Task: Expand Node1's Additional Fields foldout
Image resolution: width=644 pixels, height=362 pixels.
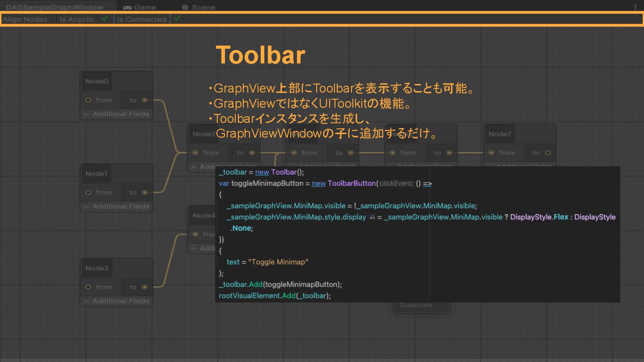Action: click(88, 206)
